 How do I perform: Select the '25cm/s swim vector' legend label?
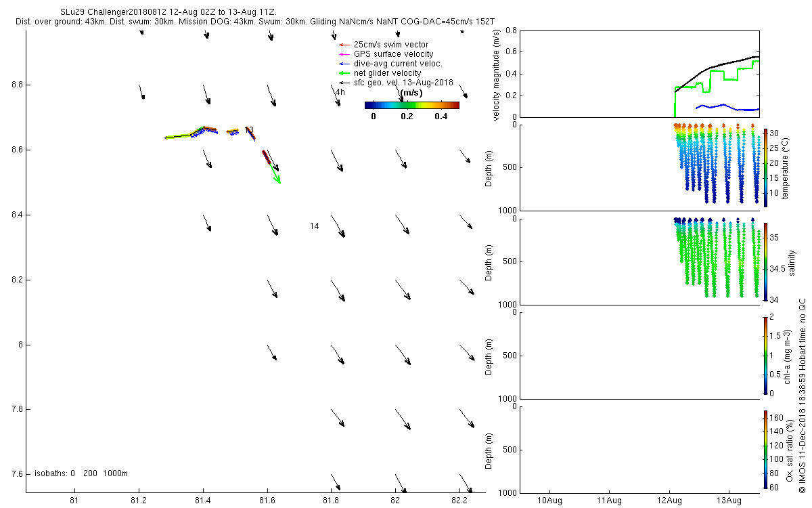(x=391, y=45)
